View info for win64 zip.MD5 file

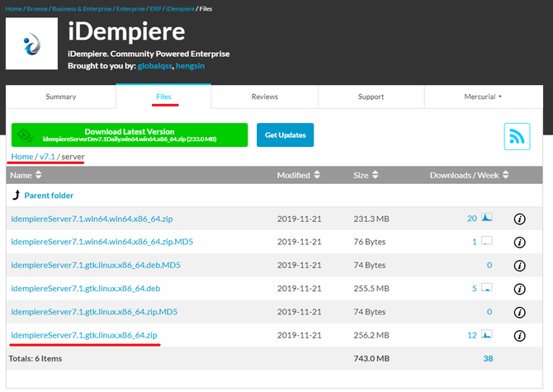pyautogui.click(x=519, y=242)
